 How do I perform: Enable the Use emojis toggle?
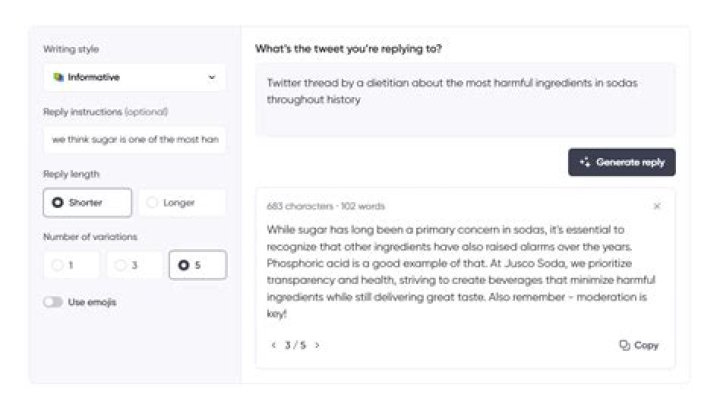coord(53,302)
